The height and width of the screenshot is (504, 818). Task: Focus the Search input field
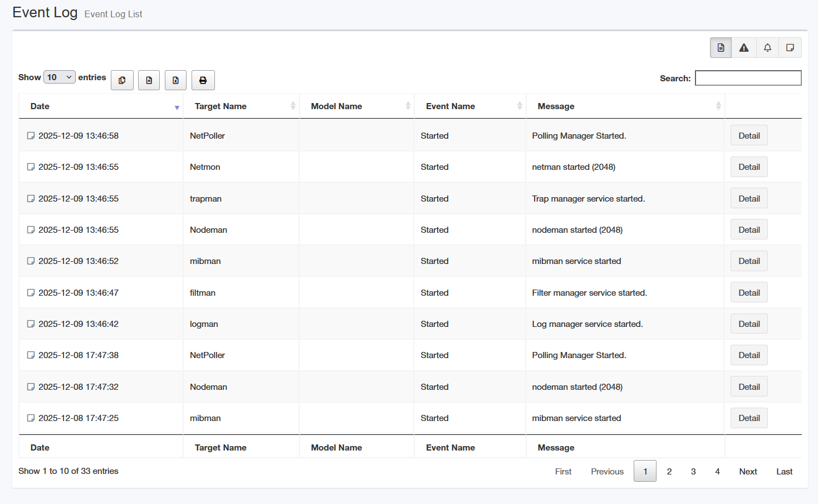tap(748, 78)
